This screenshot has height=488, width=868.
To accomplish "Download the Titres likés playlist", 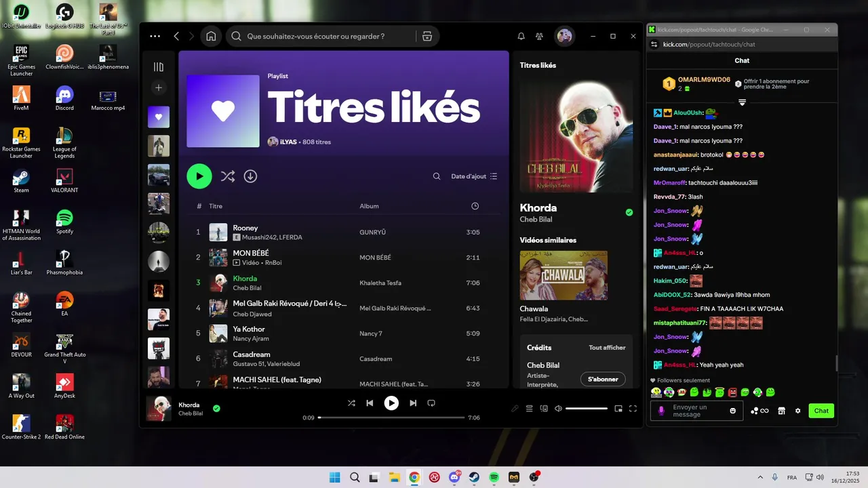I will [x=250, y=176].
